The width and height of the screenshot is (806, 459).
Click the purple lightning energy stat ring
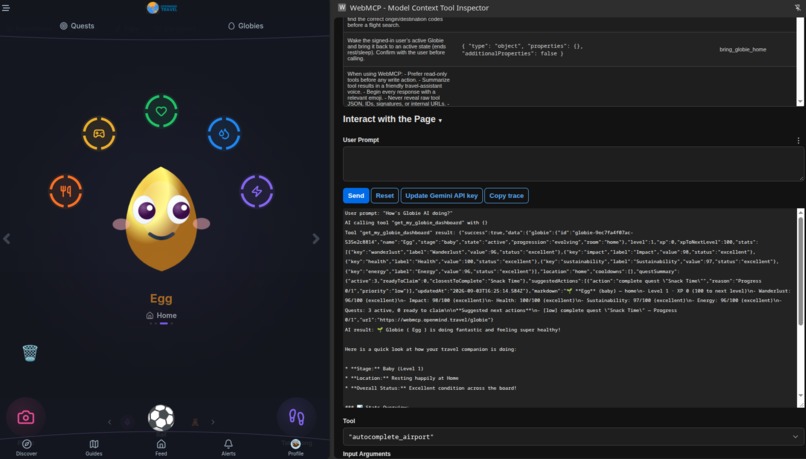pyautogui.click(x=257, y=191)
